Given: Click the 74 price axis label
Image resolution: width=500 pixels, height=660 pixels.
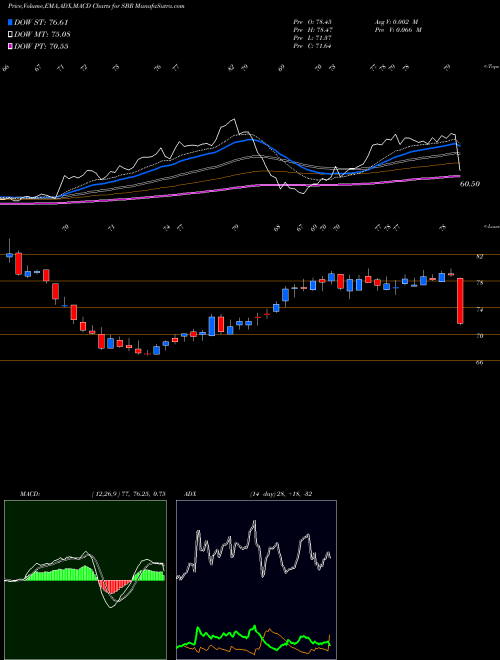Looking at the screenshot, I should click(479, 309).
